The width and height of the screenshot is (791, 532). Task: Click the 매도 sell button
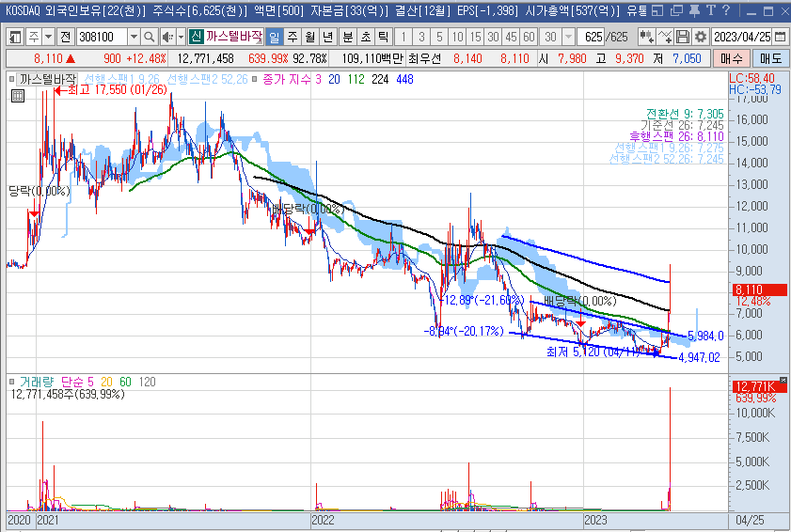[770, 58]
